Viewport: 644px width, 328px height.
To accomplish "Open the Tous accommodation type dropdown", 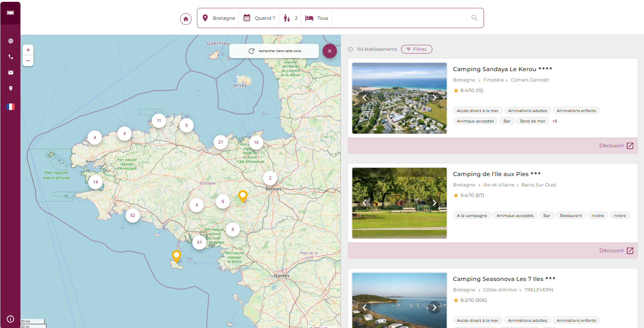I will coord(317,18).
